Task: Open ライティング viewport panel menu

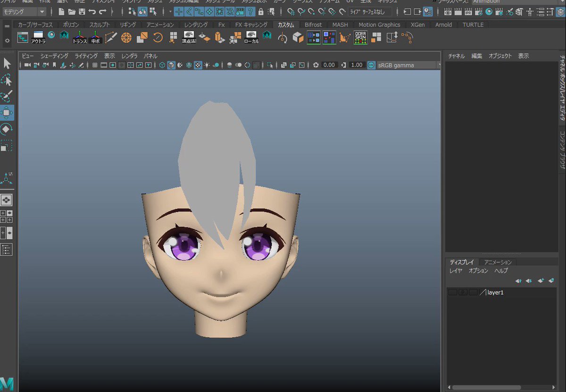Action: pyautogui.click(x=86, y=56)
